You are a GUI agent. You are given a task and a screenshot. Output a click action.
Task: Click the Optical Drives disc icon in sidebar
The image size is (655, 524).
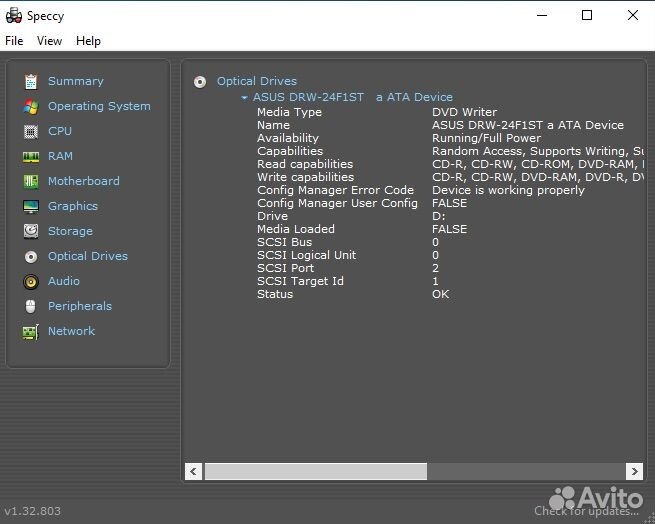pos(31,257)
